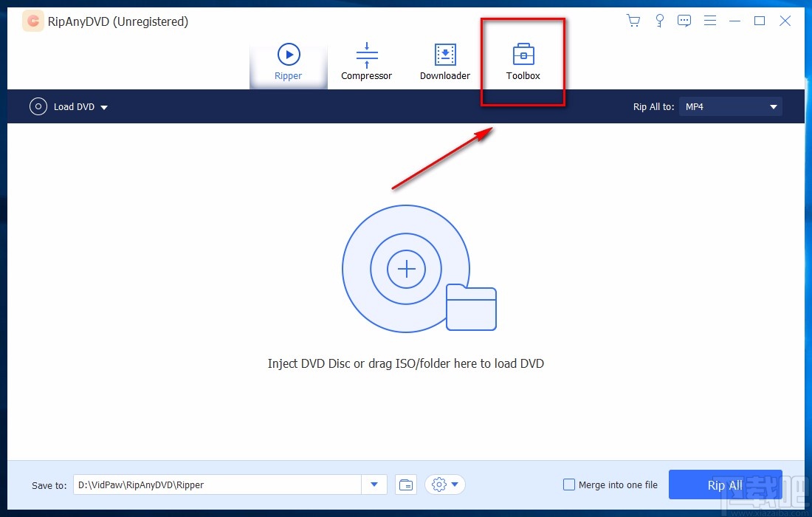
Task: Open the gear settings dropdown
Action: coord(445,485)
